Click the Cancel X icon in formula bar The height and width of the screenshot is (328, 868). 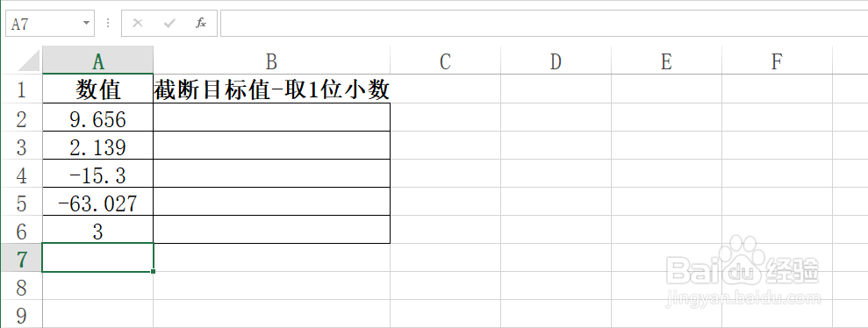138,23
